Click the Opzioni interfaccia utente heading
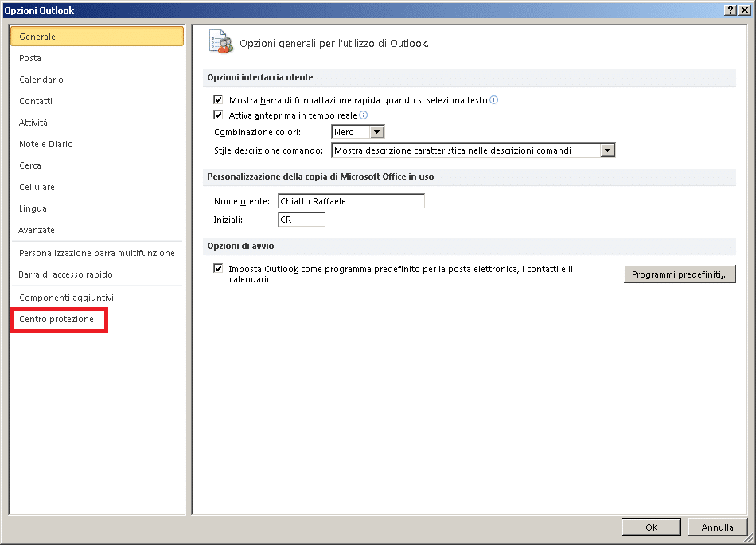The height and width of the screenshot is (545, 756). 260,77
